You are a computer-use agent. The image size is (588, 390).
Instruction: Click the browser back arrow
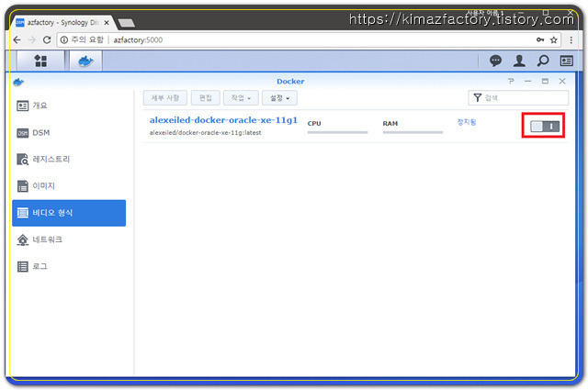click(x=17, y=39)
